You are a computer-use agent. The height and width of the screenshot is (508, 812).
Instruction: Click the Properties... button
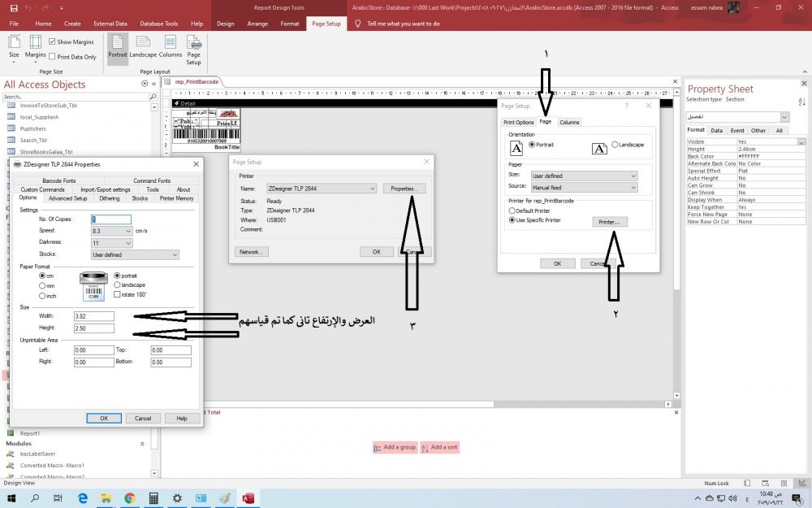[x=404, y=189]
